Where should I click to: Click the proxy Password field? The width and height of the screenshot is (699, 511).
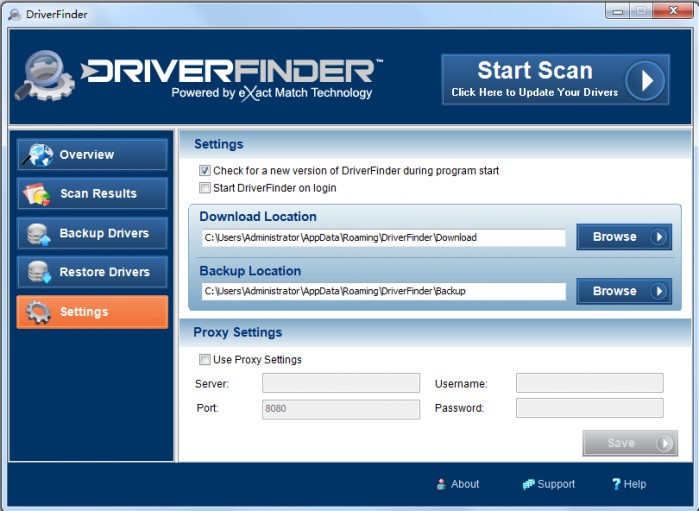[590, 408]
